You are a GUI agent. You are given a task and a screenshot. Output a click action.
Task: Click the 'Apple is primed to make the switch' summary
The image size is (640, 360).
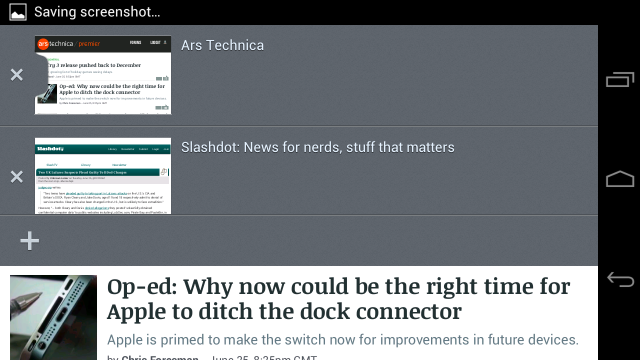[343, 340]
